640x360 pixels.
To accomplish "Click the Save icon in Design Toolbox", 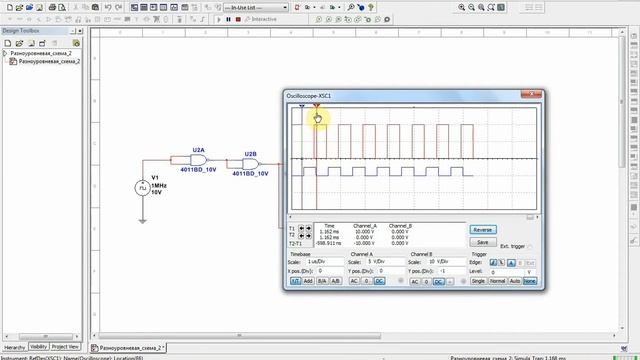I will (x=31, y=43).
